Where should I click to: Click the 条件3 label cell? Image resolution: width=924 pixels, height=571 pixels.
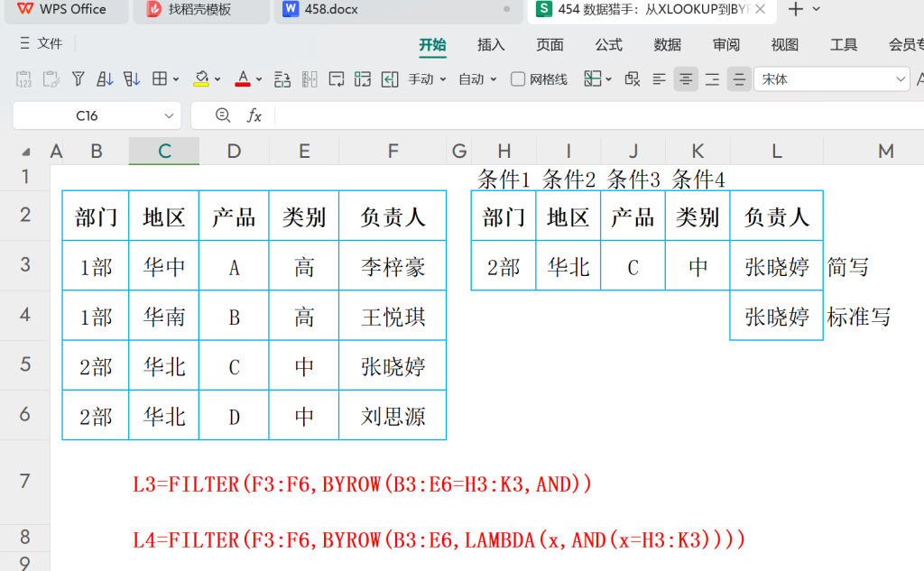click(x=633, y=180)
